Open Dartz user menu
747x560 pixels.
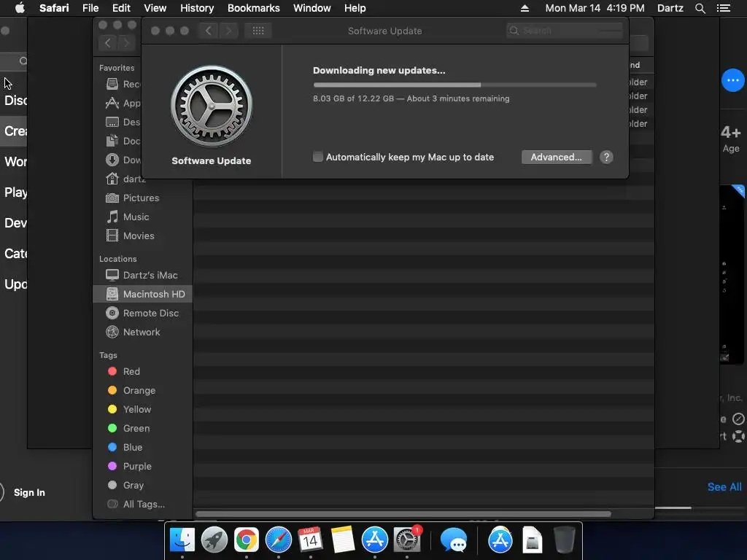tap(670, 8)
